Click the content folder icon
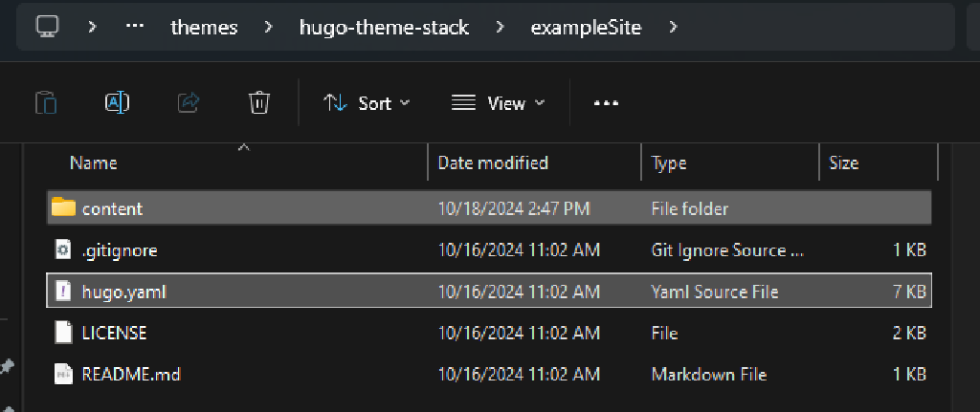 (x=63, y=208)
